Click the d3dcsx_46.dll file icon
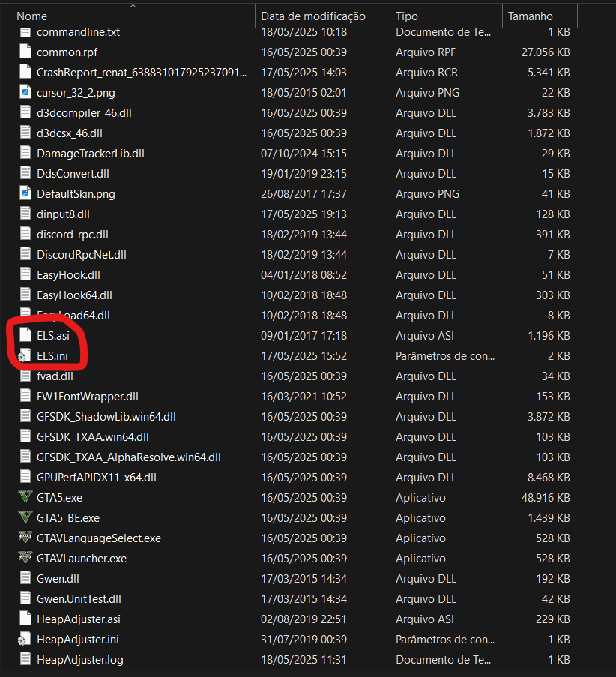The width and height of the screenshot is (616, 677). tap(25, 133)
